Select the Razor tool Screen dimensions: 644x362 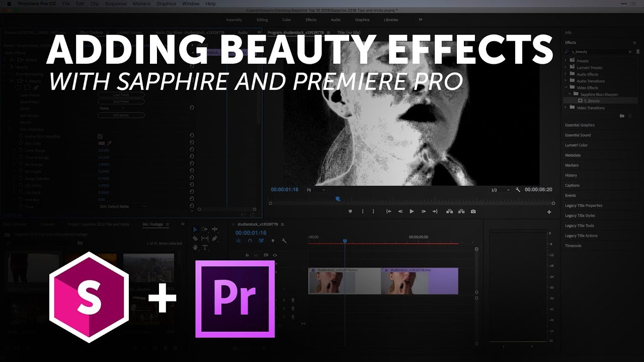point(195,238)
